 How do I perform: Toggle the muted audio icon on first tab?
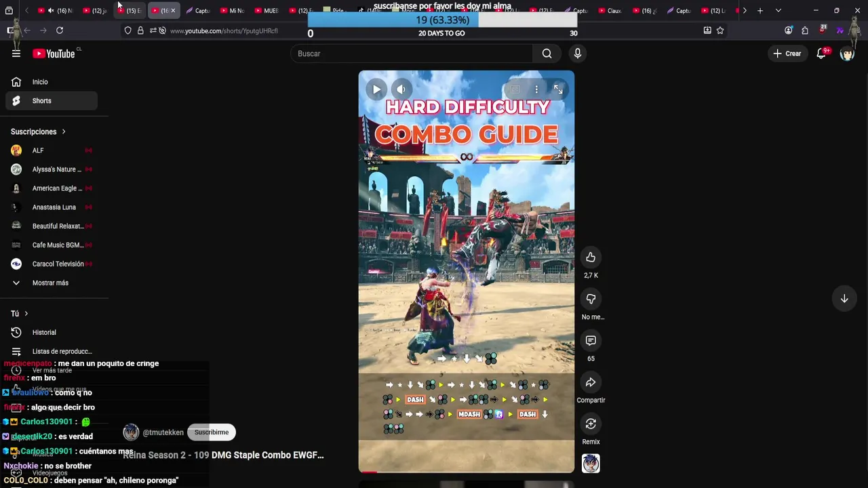(x=51, y=11)
